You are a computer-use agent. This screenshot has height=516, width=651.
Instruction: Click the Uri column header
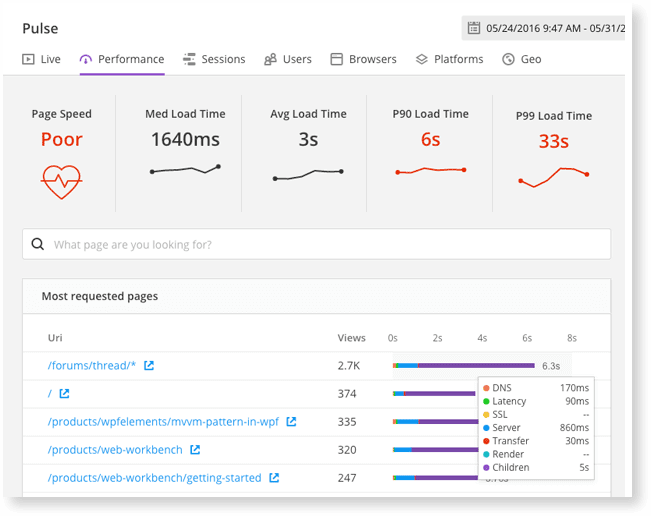point(55,338)
